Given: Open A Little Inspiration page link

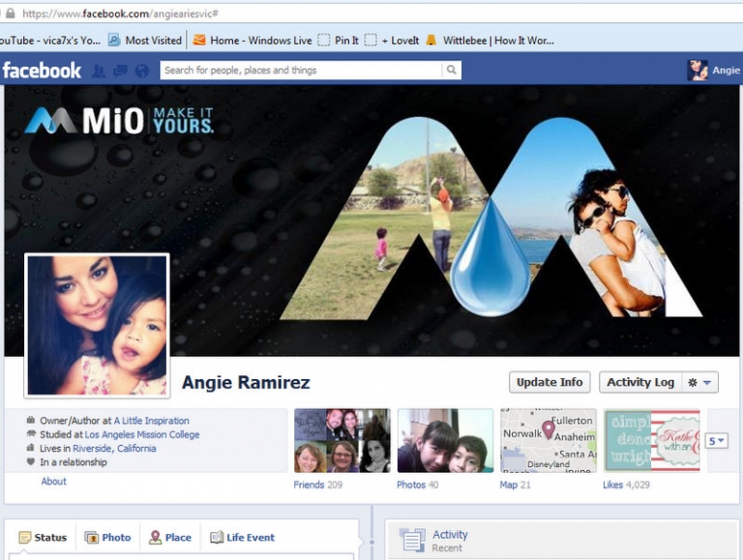Looking at the screenshot, I should [151, 421].
